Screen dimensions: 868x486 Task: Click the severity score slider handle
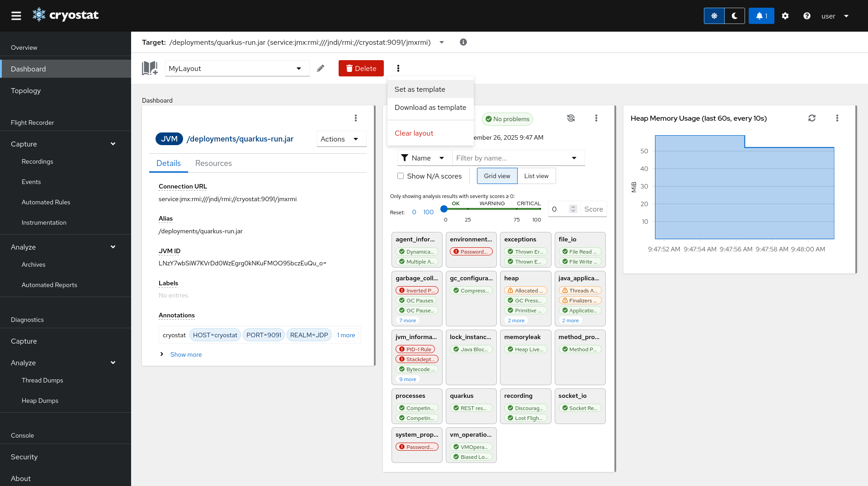pyautogui.click(x=444, y=209)
